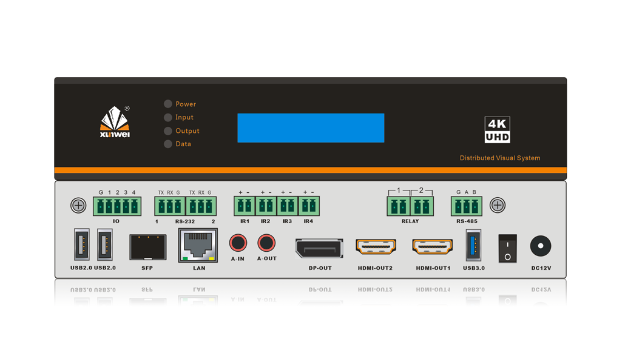Click the LAN Ethernet jack
Image resolution: width=625 pixels, height=364 pixels.
point(198,246)
